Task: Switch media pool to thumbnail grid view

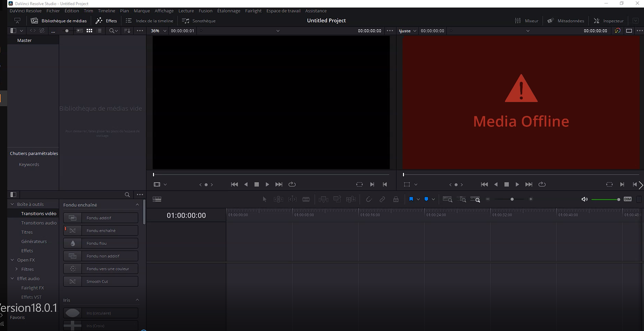Action: click(x=89, y=31)
